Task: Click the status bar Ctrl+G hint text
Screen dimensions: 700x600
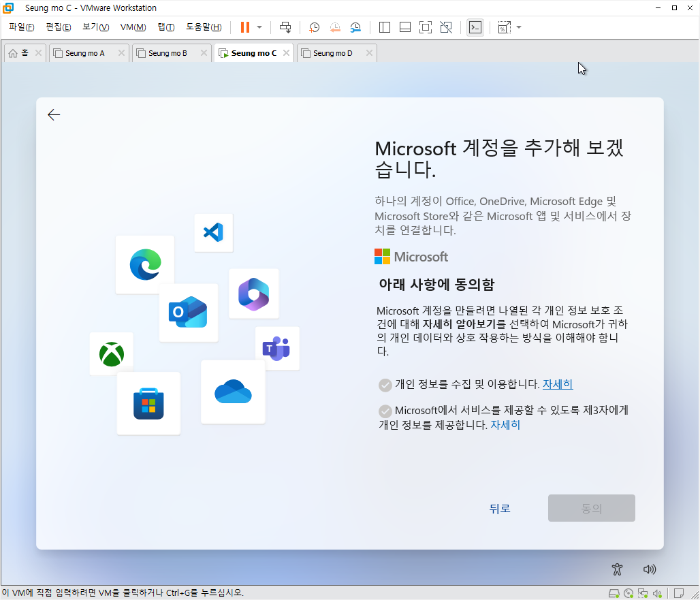Action: tap(123, 593)
